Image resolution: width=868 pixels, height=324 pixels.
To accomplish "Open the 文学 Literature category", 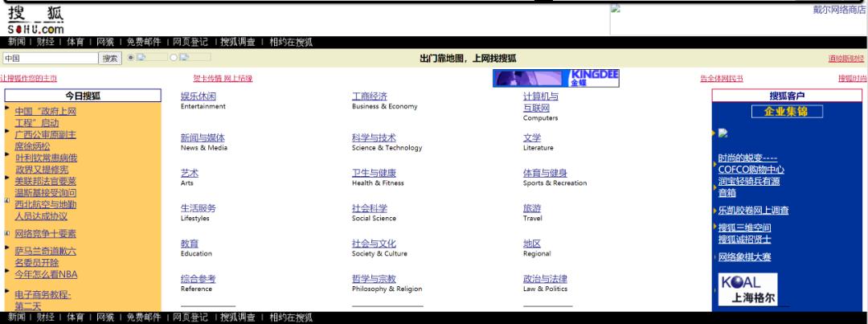I will click(532, 138).
